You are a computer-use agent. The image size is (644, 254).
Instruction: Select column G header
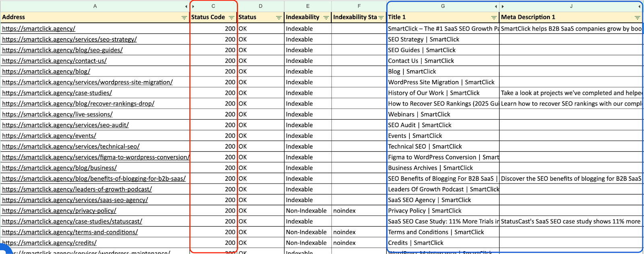(x=443, y=6)
